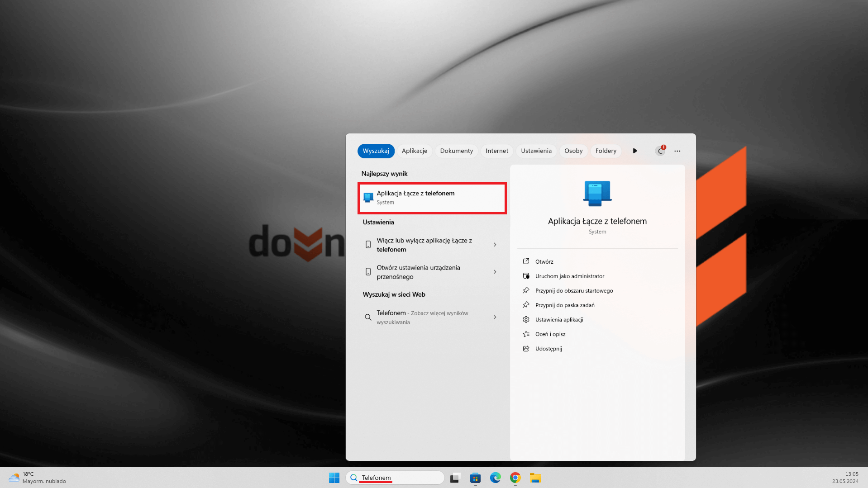Select the Wyszukaj filter tab

[376, 151]
